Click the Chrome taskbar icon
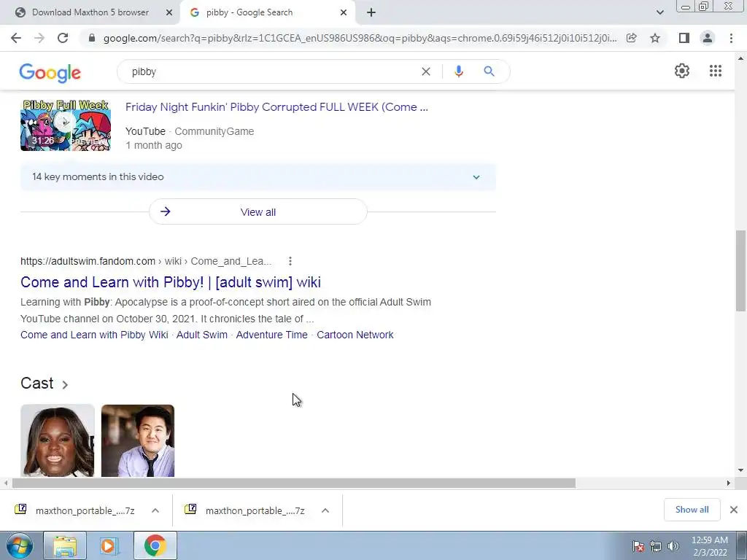 point(155,545)
